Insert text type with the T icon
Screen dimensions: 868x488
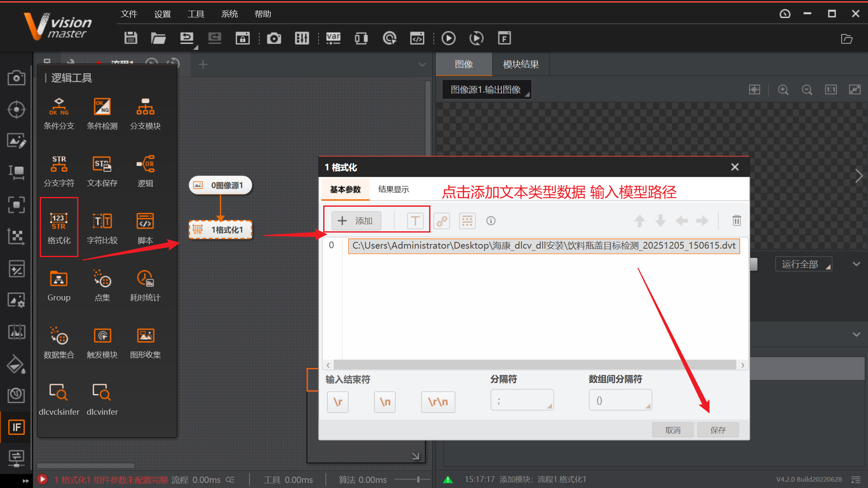415,221
